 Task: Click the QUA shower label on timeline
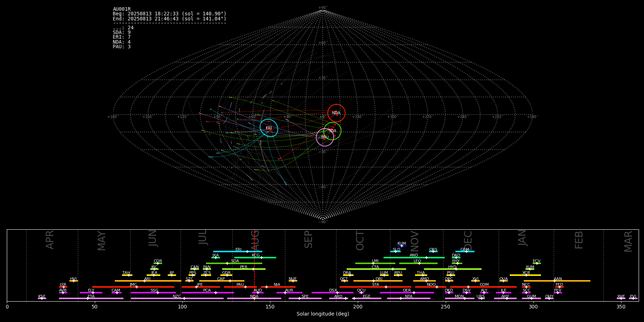pyautogui.click(x=504, y=279)
